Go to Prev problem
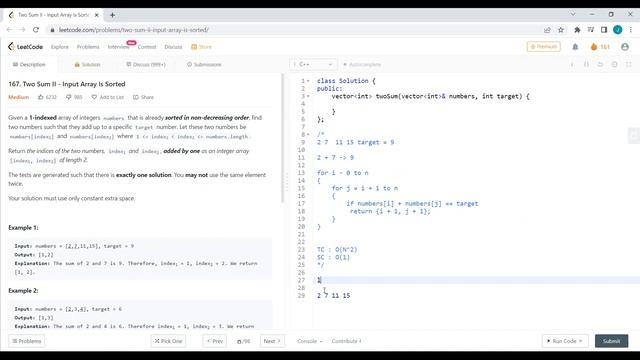640x360 pixels. (x=215, y=341)
